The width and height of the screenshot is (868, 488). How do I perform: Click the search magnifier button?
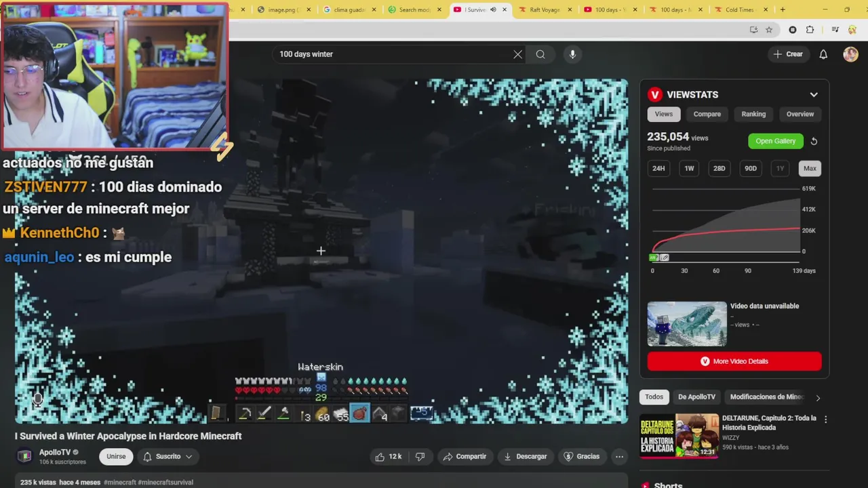pos(540,54)
